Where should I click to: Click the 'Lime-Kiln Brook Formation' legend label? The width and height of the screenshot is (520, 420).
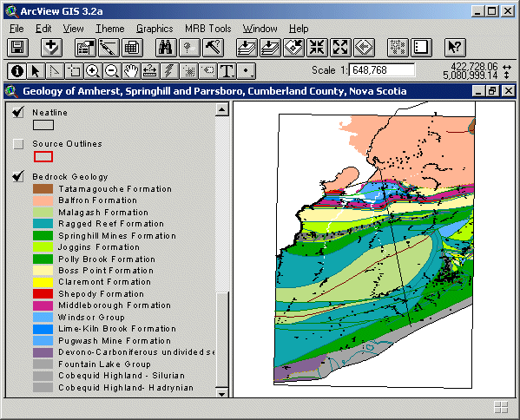(117, 329)
